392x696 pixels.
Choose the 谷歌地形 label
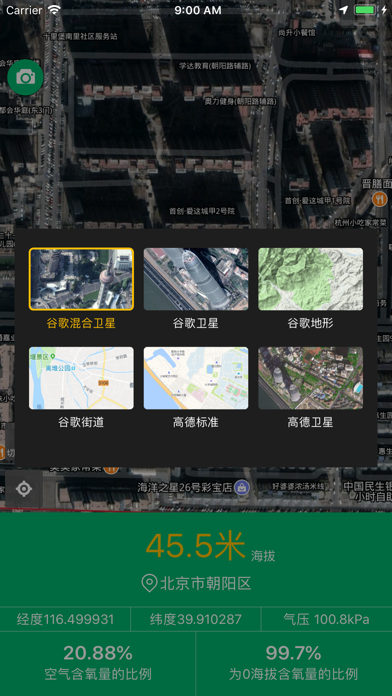[310, 323]
